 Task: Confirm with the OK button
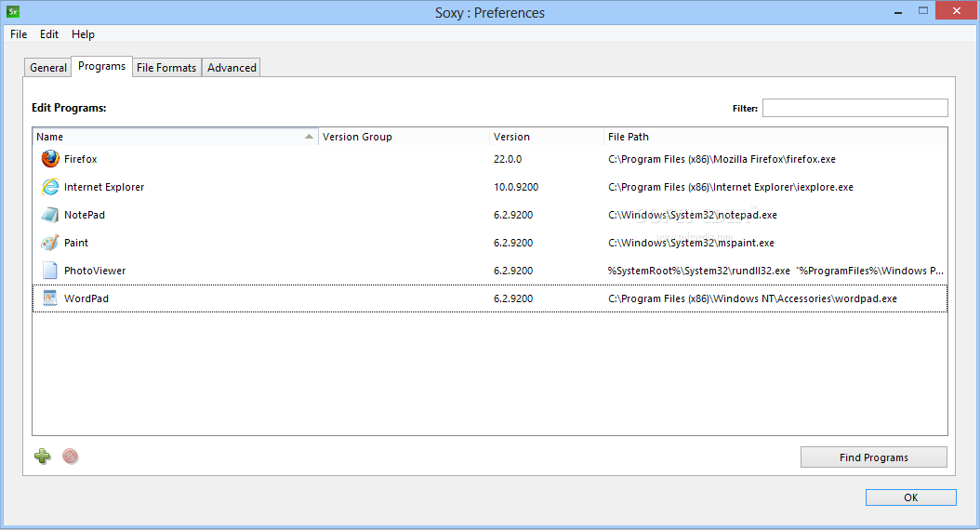pyautogui.click(x=910, y=497)
